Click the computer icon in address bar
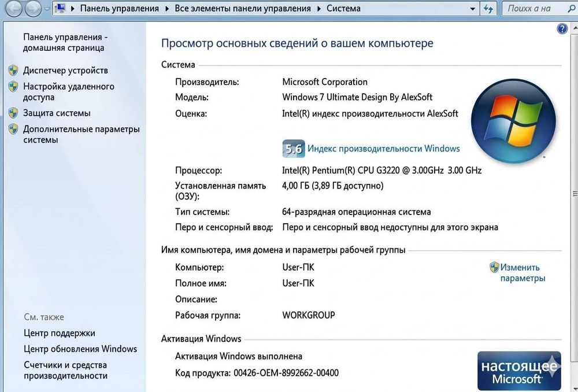Viewport: 578px width, 392px height. 60,8
